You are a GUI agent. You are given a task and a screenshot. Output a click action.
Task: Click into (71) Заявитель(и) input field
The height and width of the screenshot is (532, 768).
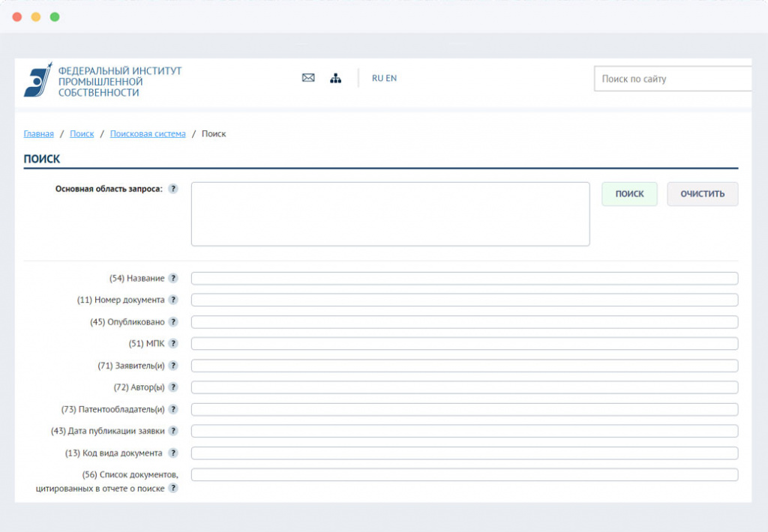464,366
